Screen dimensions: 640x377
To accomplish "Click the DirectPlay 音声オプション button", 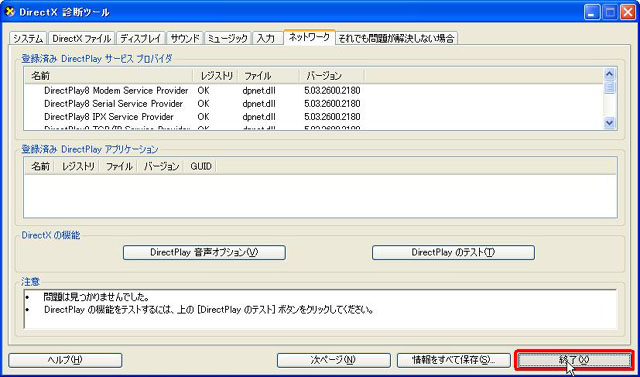I will point(204,253).
